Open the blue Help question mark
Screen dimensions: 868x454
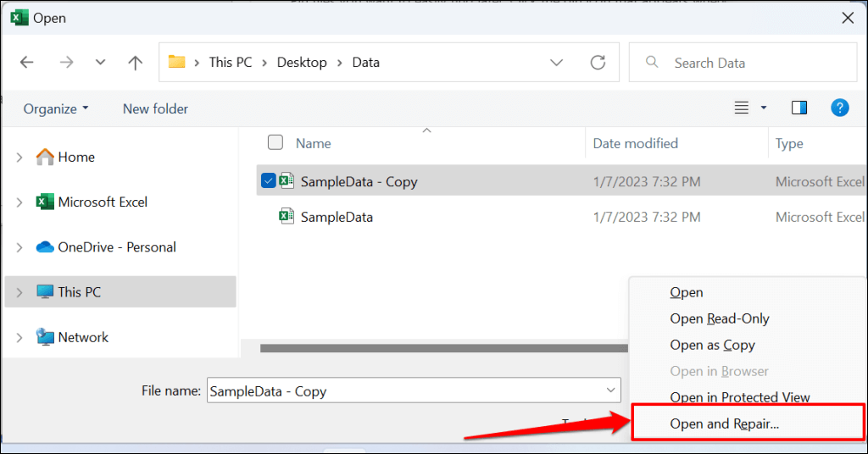click(x=840, y=108)
